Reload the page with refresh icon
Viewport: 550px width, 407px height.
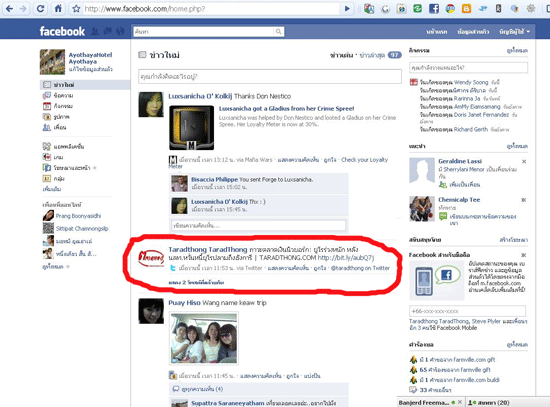tap(40, 8)
